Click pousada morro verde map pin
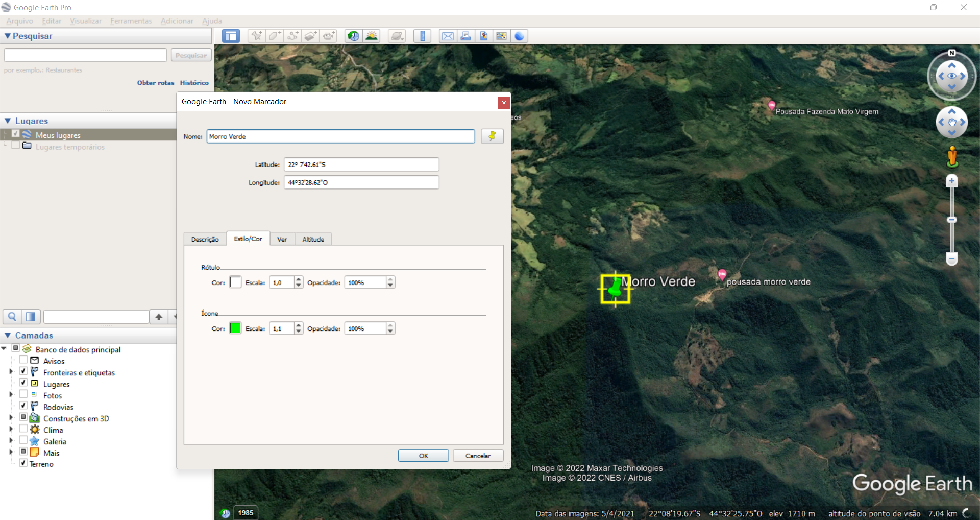The height and width of the screenshot is (520, 980). 722,275
